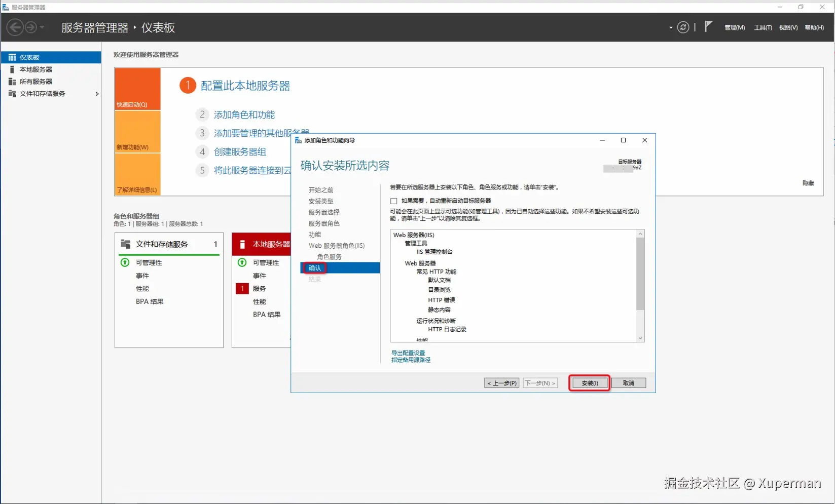835x504 pixels.
Task: Click the features list scrollbar thumb
Action: [x=640, y=274]
